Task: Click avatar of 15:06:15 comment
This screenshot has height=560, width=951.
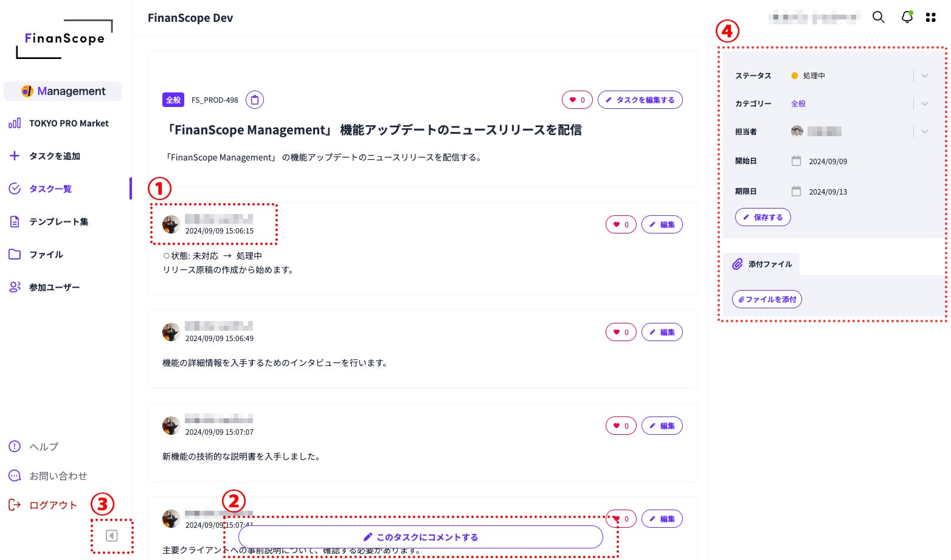Action: (x=171, y=224)
